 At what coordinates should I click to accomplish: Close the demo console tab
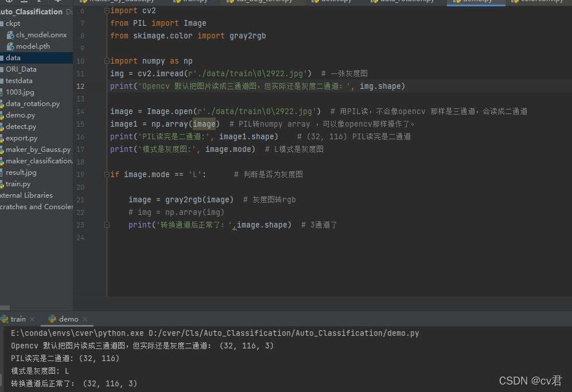coord(84,319)
